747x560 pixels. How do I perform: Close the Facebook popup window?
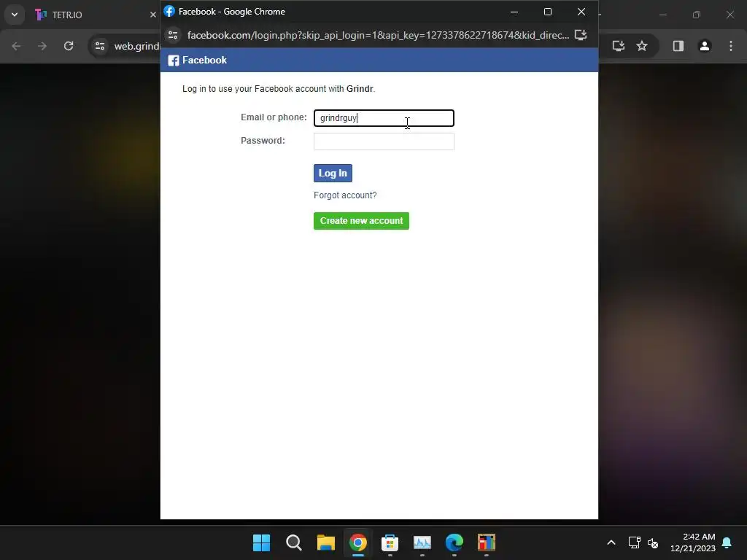[581, 12]
